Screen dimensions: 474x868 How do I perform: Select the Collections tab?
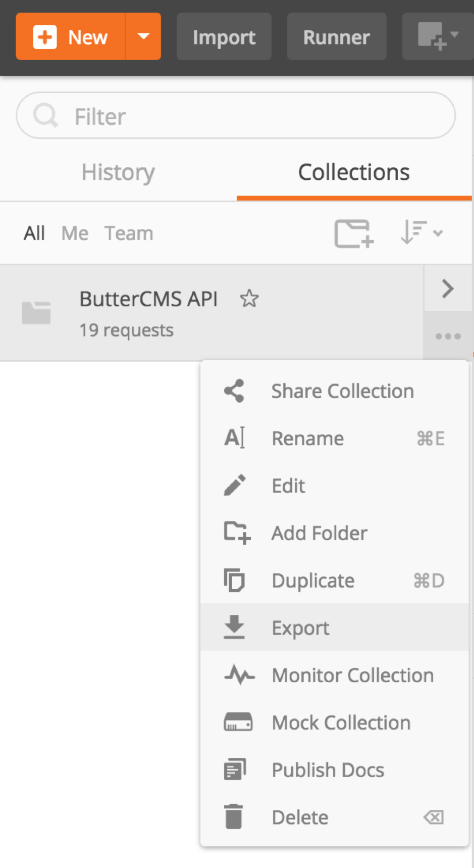click(353, 172)
